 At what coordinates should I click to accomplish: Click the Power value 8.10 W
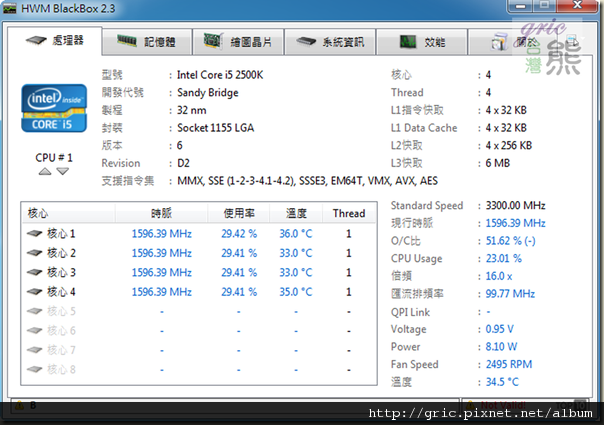(501, 346)
